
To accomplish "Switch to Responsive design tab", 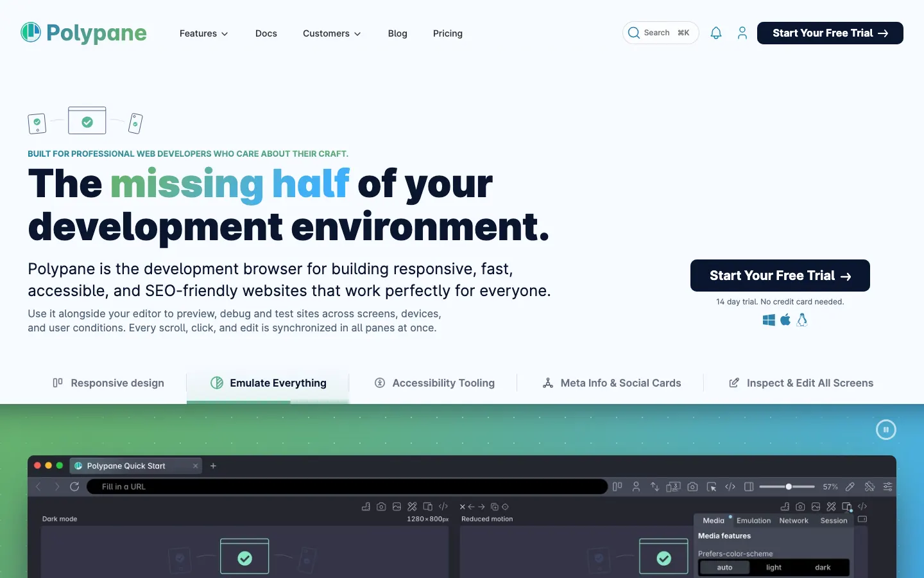I will pyautogui.click(x=108, y=383).
